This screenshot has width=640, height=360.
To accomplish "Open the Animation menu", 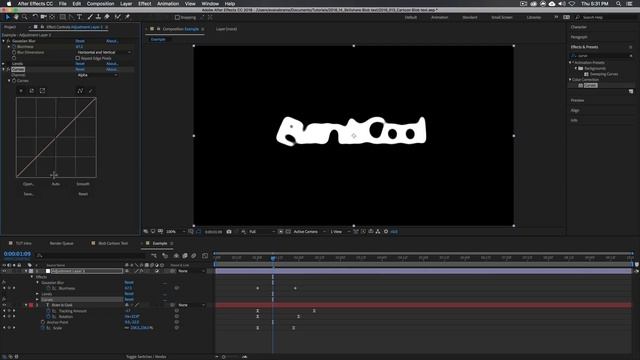I will click(x=168, y=4).
